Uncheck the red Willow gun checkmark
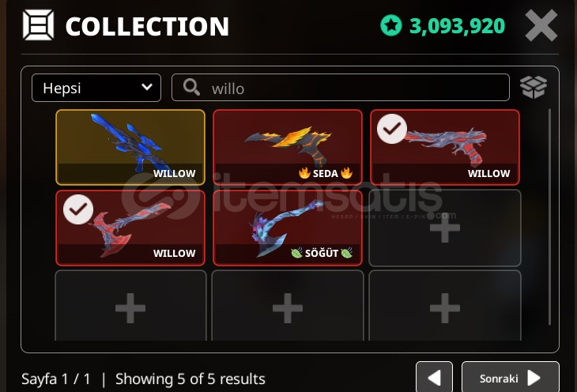Screen dimensions: 577x392 [392, 129]
